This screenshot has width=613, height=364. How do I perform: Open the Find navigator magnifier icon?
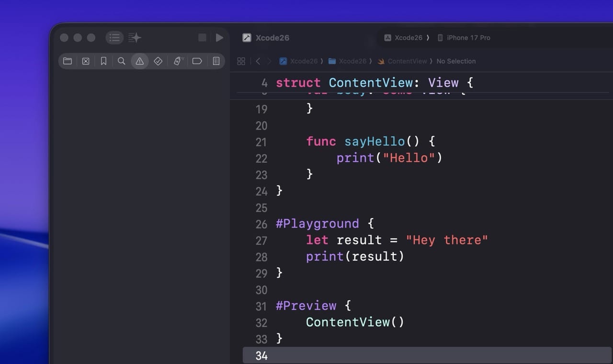[x=122, y=61]
